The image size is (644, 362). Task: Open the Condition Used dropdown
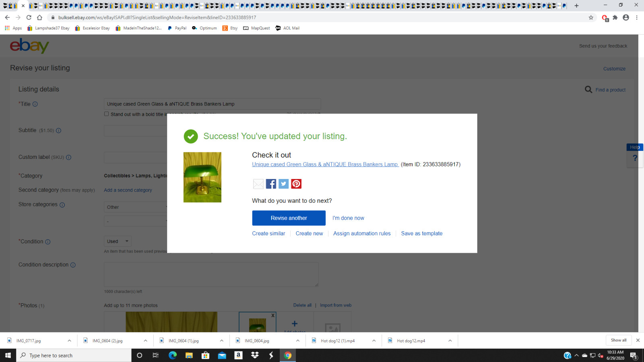click(118, 241)
